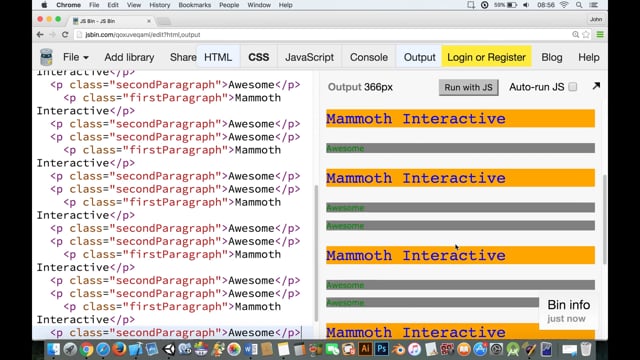Open the JS Bin Help link
640x360 pixels.
point(589,57)
